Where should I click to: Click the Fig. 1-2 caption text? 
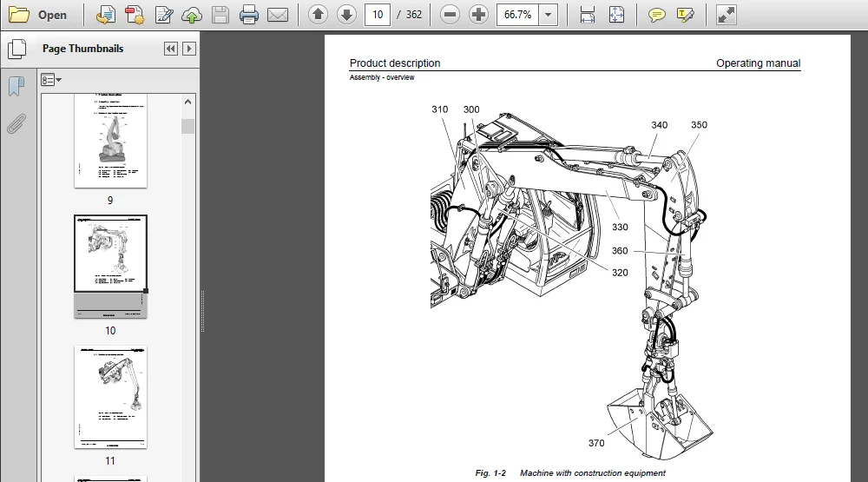(570, 473)
